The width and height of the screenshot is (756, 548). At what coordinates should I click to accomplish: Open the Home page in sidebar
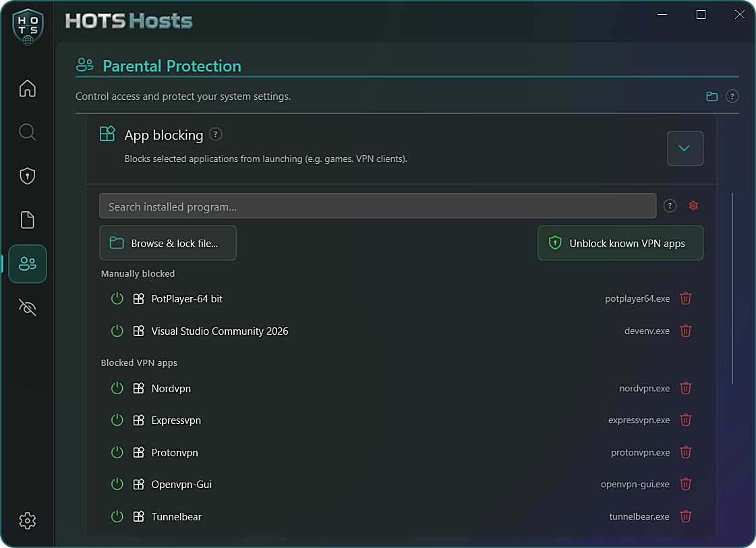pos(28,88)
